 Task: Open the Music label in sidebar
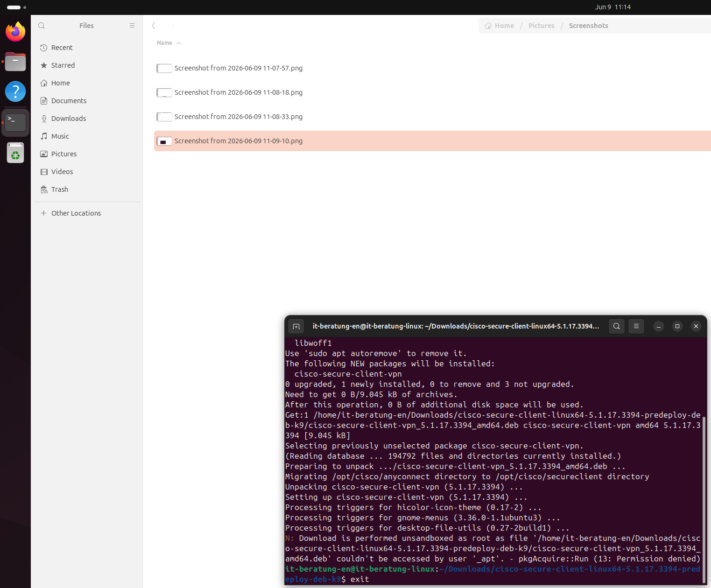60,136
